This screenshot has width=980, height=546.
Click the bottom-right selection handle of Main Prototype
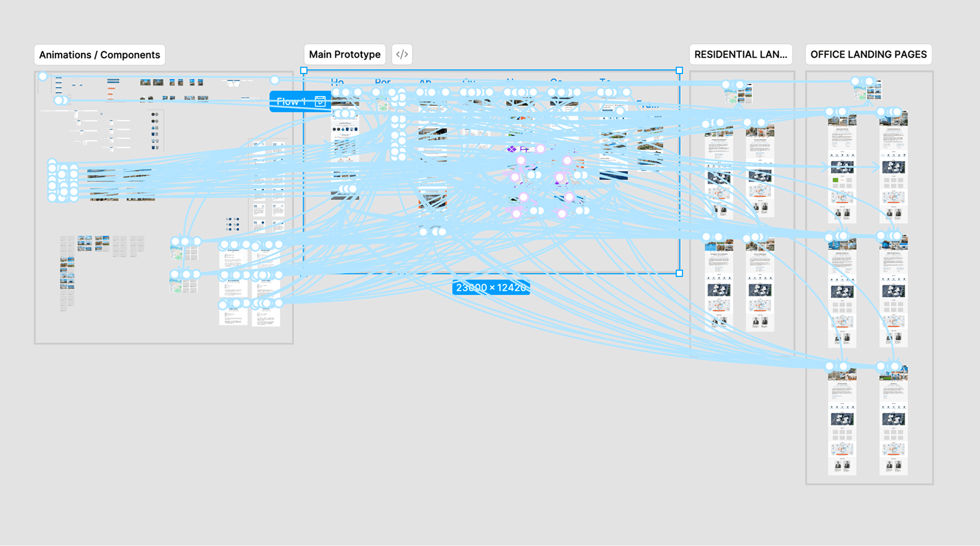(x=679, y=273)
